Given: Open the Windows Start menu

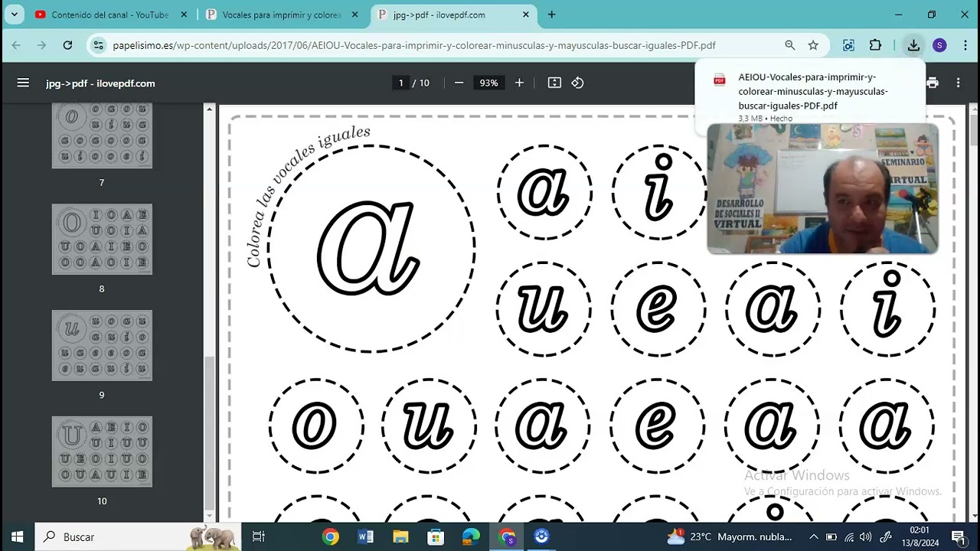Looking at the screenshot, I should pyautogui.click(x=17, y=536).
